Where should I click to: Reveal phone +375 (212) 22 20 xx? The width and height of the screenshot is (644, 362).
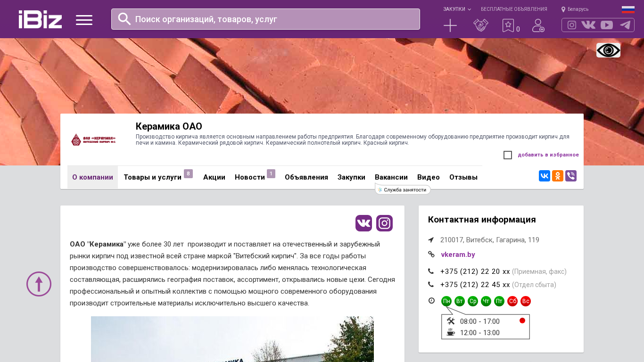475,271
